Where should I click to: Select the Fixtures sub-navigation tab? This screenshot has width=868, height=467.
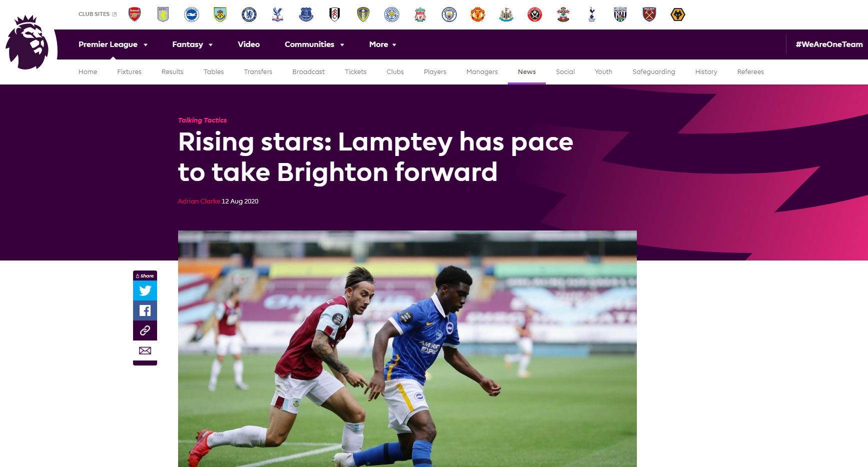click(129, 72)
